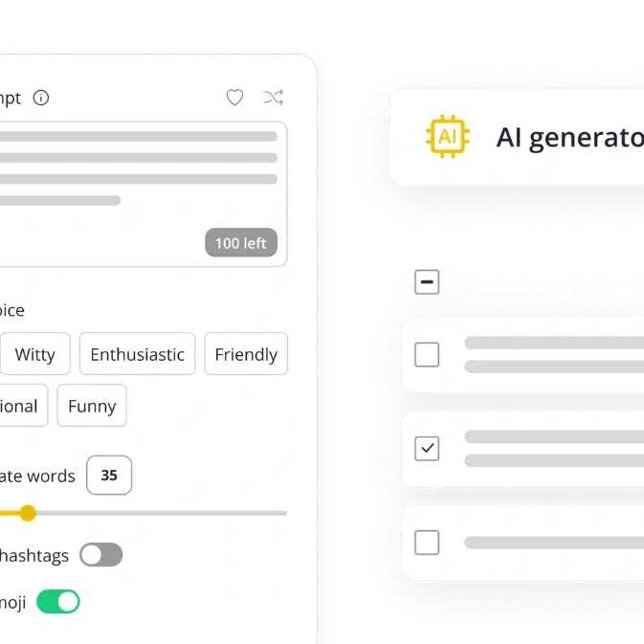Image resolution: width=644 pixels, height=644 pixels.
Task: Enable the hashtags toggle switch
Action: coord(100,555)
